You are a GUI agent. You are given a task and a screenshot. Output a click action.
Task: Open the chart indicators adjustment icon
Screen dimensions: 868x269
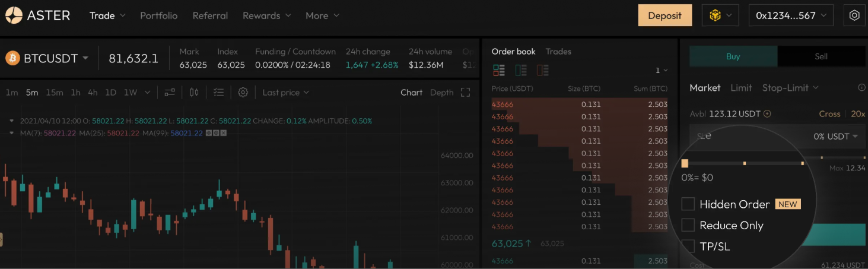[170, 92]
